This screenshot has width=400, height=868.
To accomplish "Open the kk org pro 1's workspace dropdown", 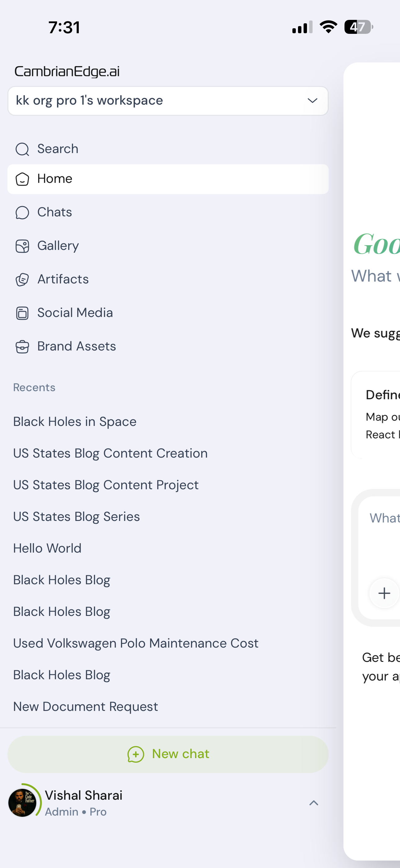I will (168, 101).
